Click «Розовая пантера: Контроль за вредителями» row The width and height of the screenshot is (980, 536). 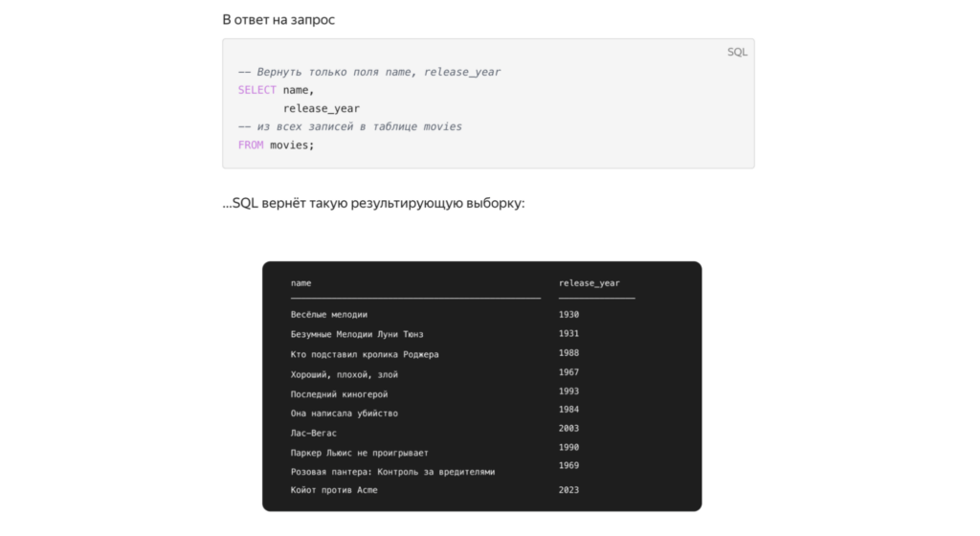[392, 472]
